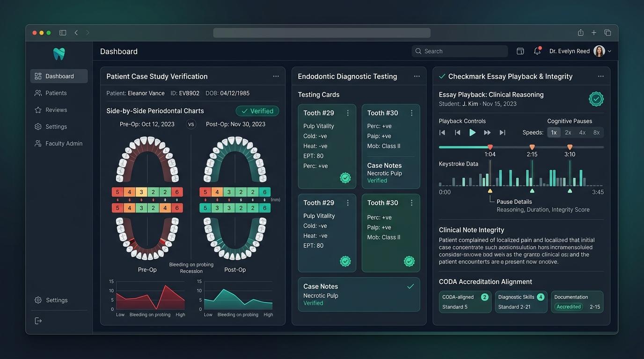Image resolution: width=644 pixels, height=359 pixels.
Task: Open the Endodontic Diagnostic Testing panel menu
Action: pos(417,76)
